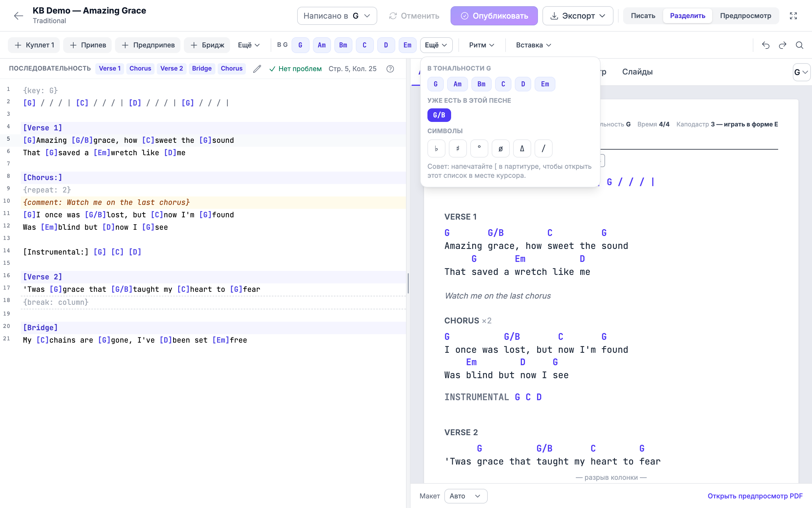Click the Опубликовать button
The image size is (812, 508).
(x=494, y=16)
